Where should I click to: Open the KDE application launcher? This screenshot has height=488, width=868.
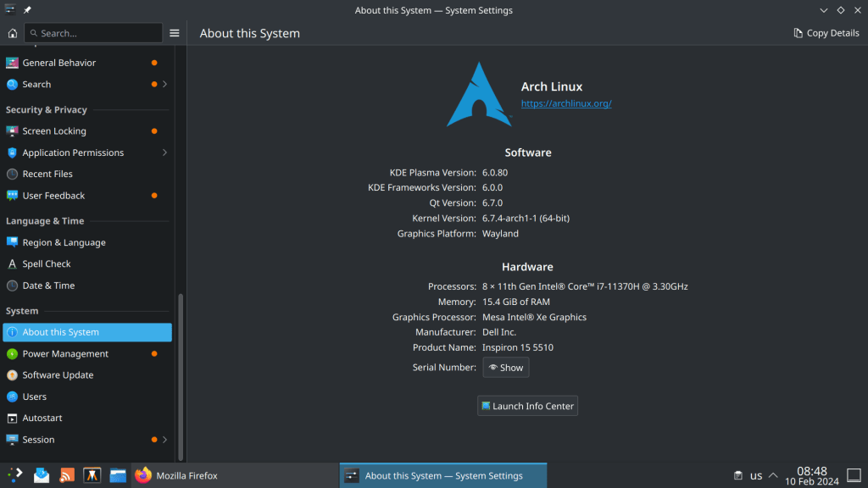(15, 475)
